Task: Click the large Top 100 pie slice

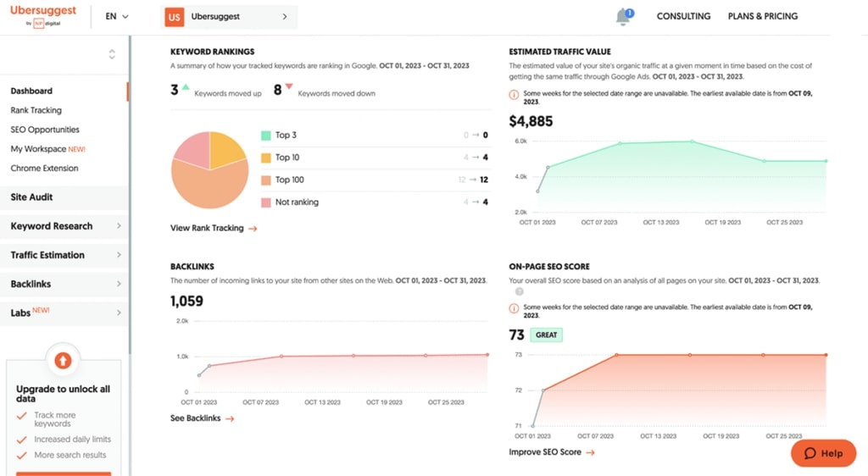Action: pyautogui.click(x=210, y=188)
